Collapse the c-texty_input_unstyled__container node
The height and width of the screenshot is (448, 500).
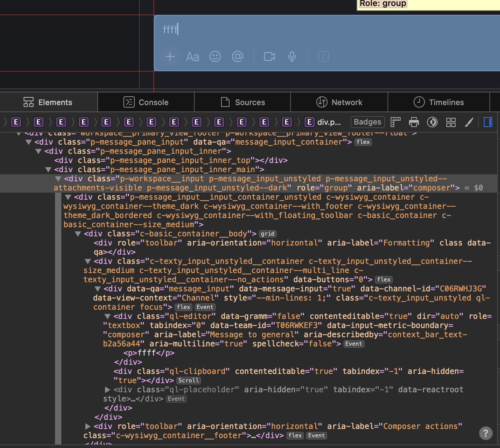pos(88,261)
